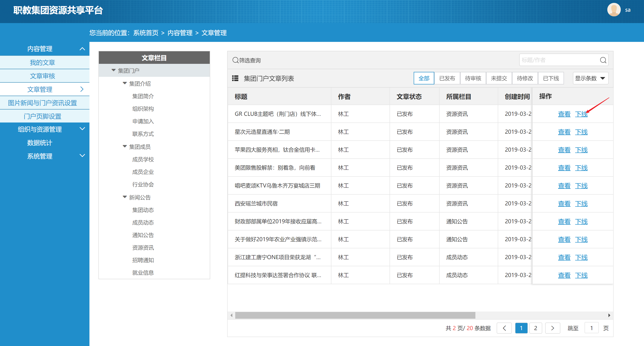This screenshot has width=644, height=346.
Task: Go to next page arrow
Action: (552, 328)
